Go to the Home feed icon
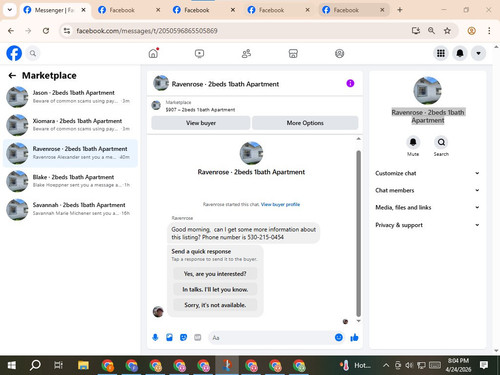This screenshot has height=375, width=500. pos(153,53)
